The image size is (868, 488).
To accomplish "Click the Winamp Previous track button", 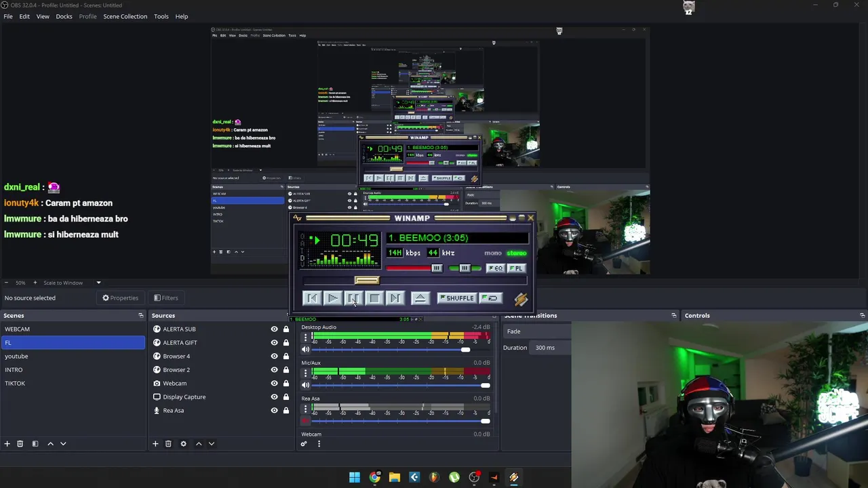I will 312,298.
